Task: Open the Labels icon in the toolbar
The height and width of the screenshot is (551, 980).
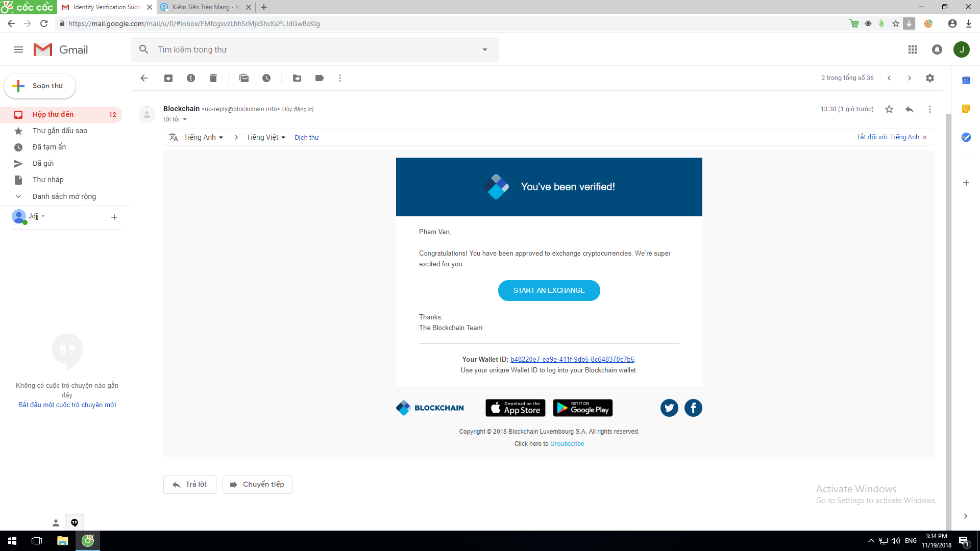Action: click(x=320, y=78)
